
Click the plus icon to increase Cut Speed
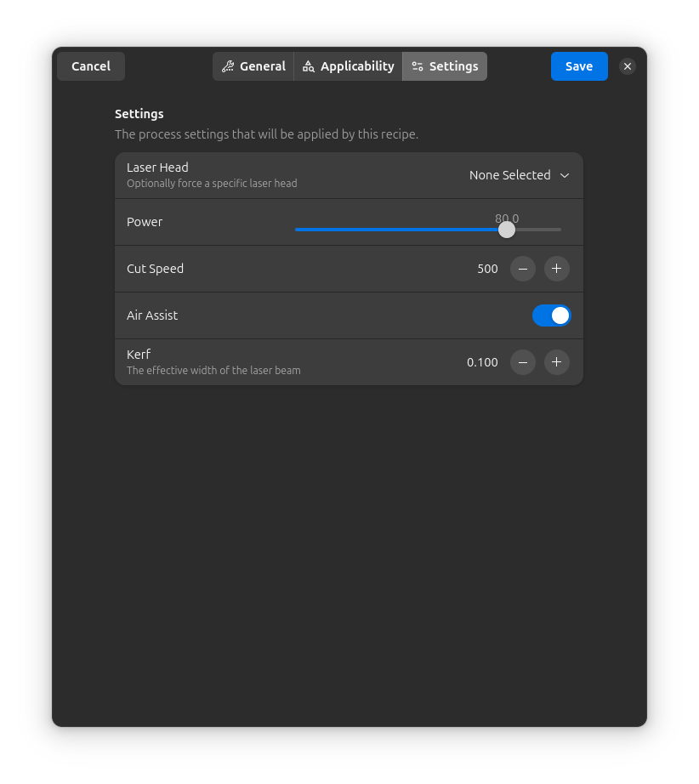pyautogui.click(x=556, y=269)
